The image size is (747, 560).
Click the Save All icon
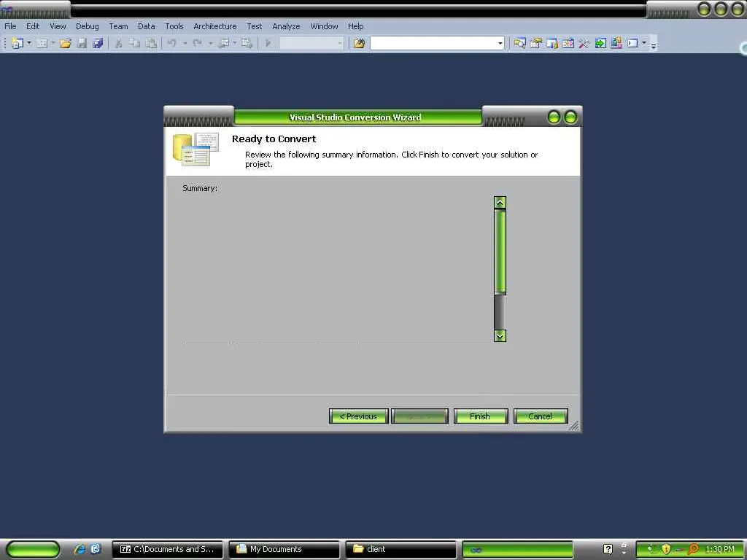coord(98,43)
